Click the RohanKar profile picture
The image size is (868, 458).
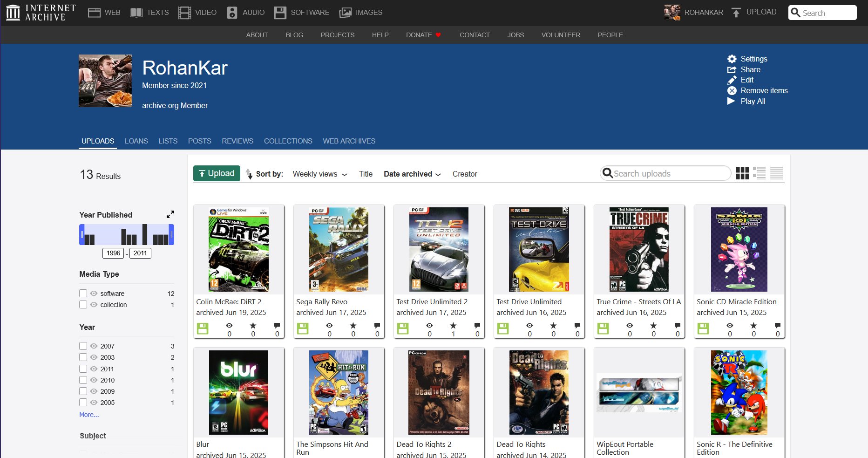coord(105,81)
